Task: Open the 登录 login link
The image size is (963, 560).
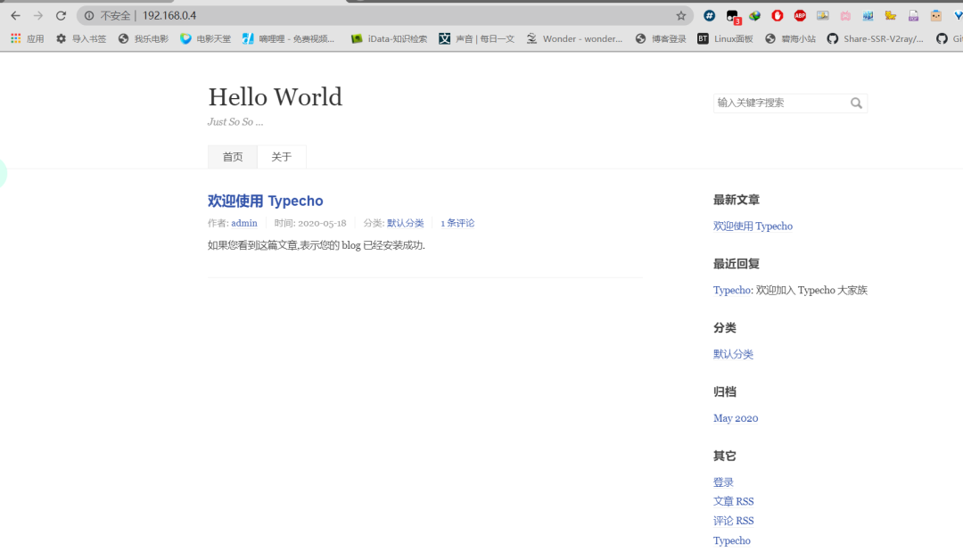Action: pos(723,482)
